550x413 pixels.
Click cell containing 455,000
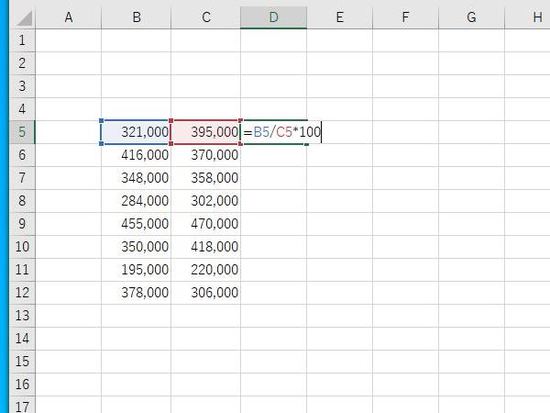coord(136,224)
